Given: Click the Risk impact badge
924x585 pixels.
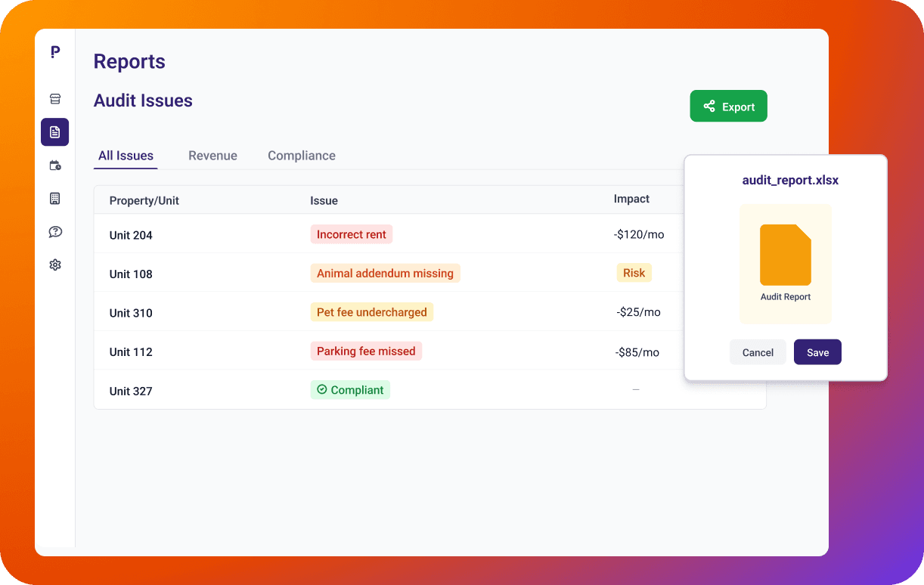Looking at the screenshot, I should pyautogui.click(x=634, y=273).
